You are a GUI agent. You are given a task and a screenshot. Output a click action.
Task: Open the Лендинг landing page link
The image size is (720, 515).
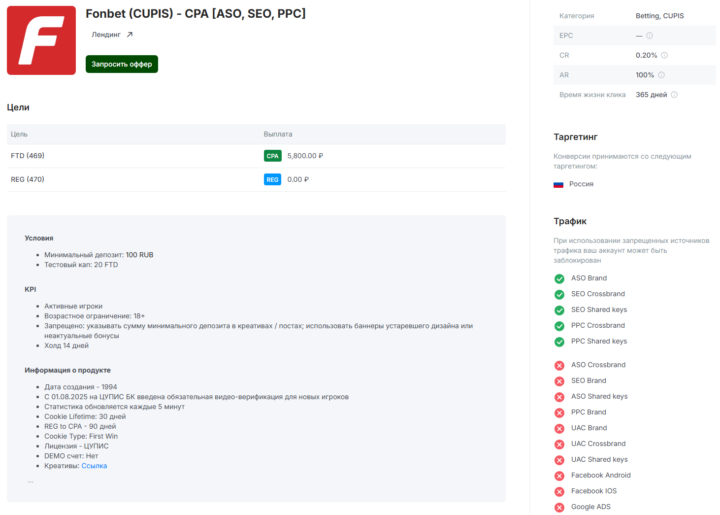coord(106,34)
